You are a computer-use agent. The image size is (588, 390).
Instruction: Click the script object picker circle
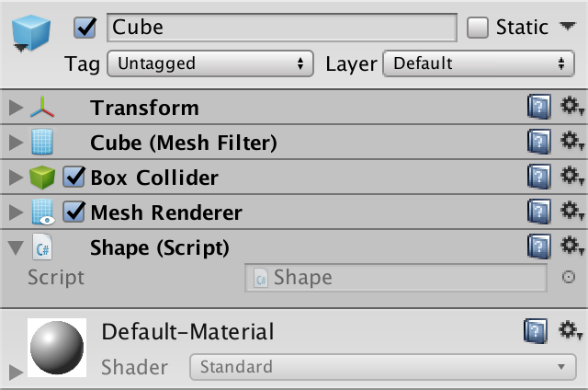pos(569,277)
